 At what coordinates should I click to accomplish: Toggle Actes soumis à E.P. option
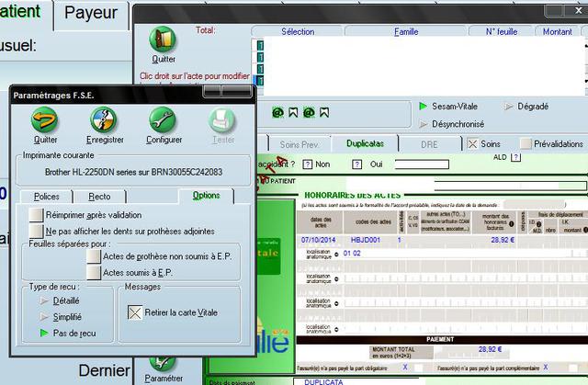pyautogui.click(x=94, y=272)
